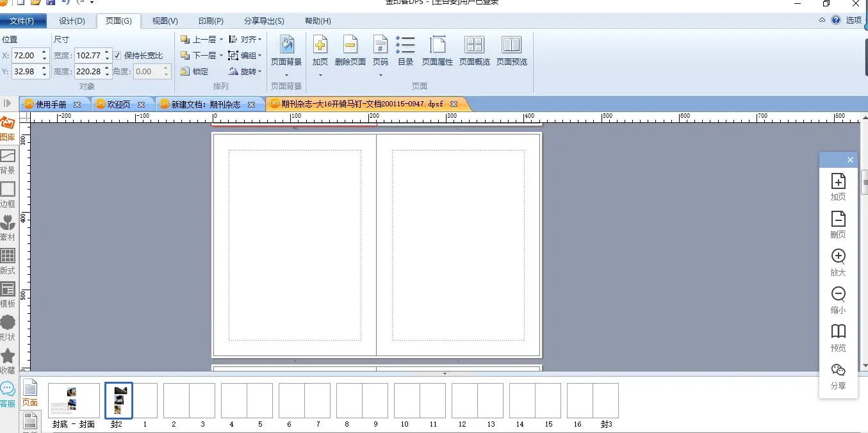Open the 旋转 rotate dropdown
This screenshot has width=868, height=433.
click(245, 72)
